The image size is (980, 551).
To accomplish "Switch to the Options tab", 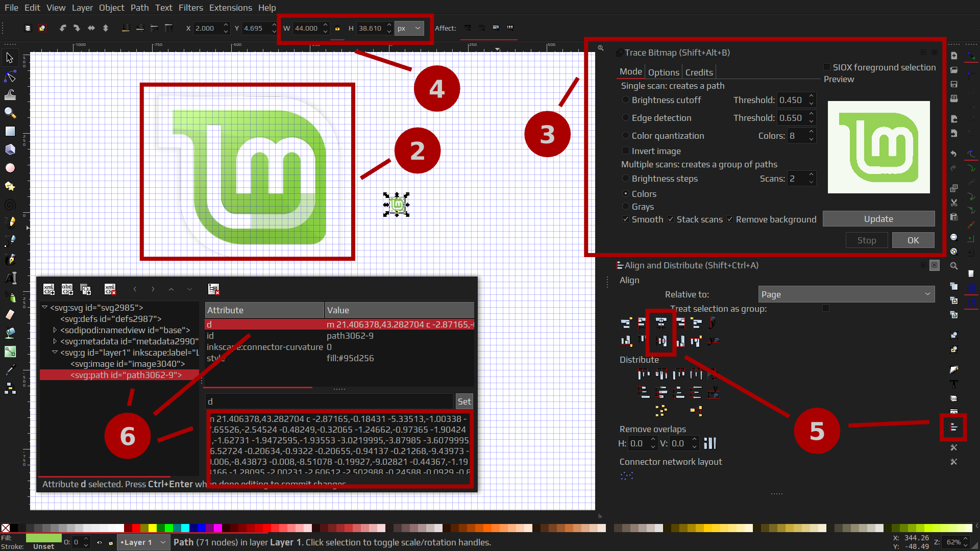I will click(664, 72).
